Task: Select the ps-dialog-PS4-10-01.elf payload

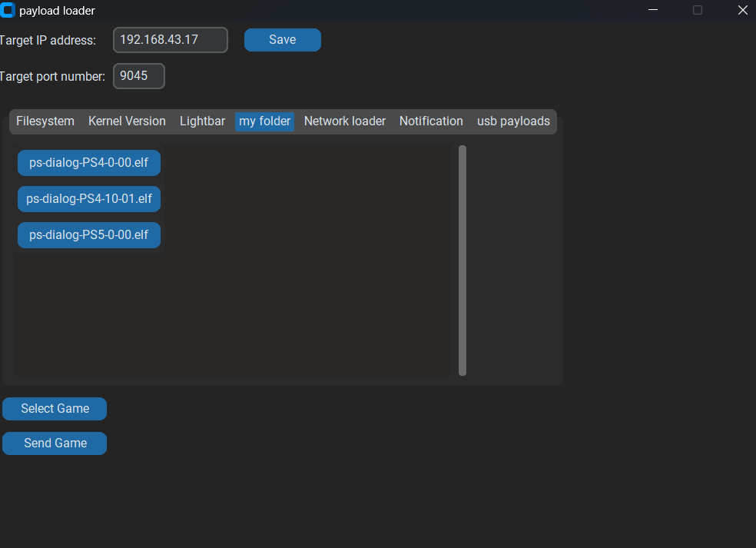Action: pyautogui.click(x=88, y=198)
